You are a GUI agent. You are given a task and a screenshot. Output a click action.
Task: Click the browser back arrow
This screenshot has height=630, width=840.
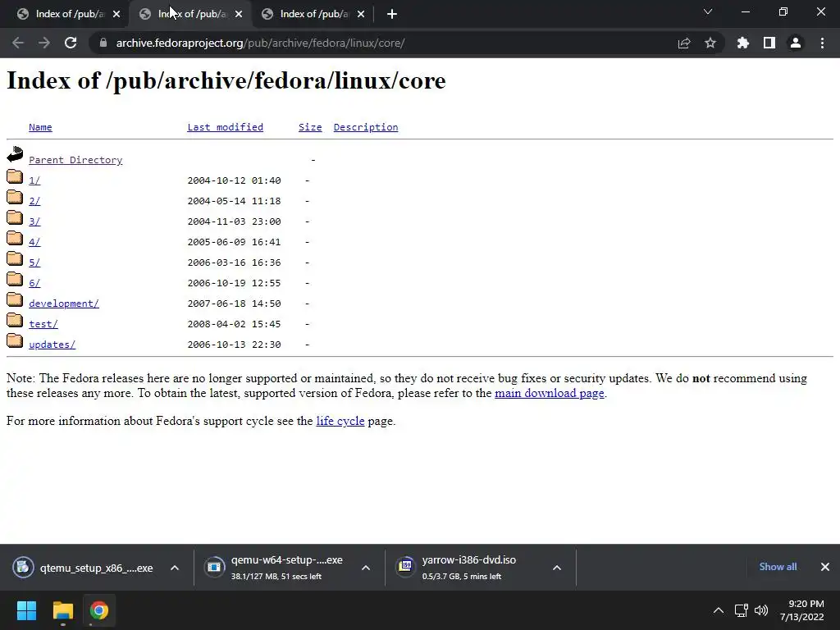(x=18, y=43)
